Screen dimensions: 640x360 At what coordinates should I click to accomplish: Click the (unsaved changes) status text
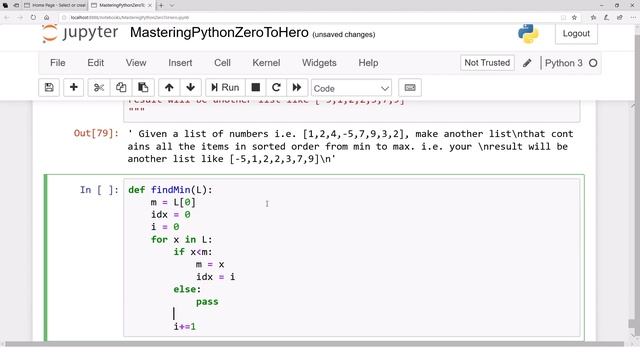(344, 35)
